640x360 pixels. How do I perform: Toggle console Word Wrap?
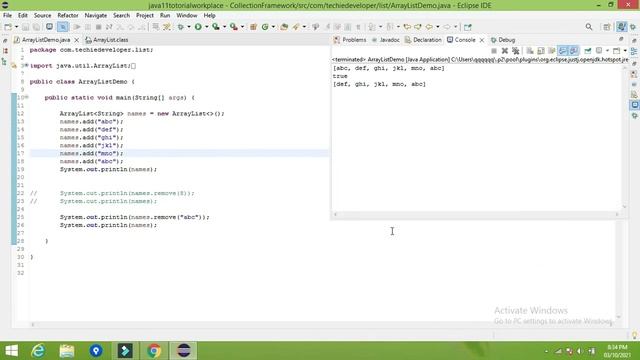tap(552, 51)
